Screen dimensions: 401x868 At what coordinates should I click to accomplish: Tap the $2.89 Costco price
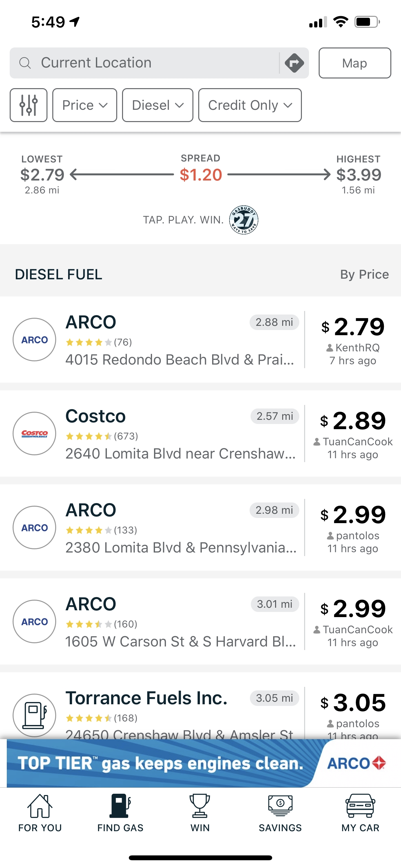pos(353,421)
